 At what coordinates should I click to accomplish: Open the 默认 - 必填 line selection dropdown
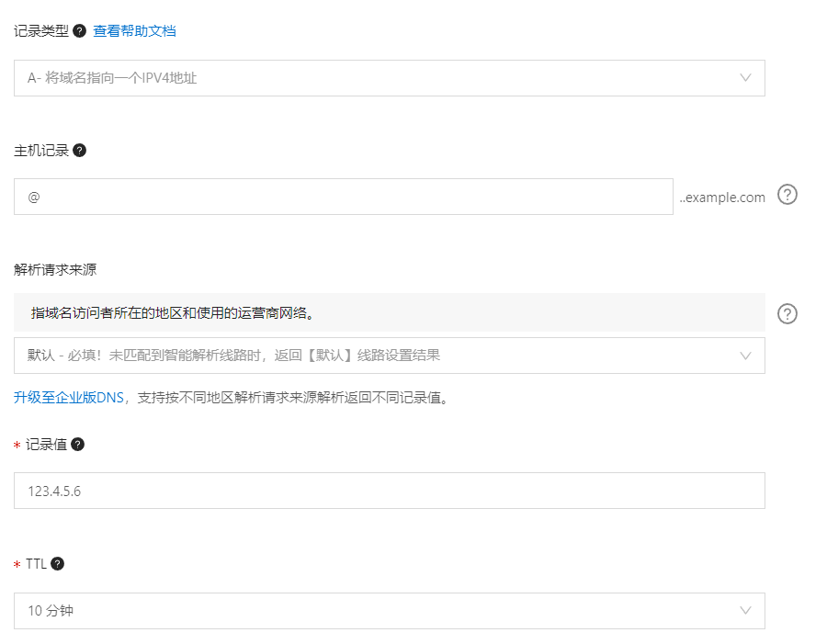click(368, 356)
